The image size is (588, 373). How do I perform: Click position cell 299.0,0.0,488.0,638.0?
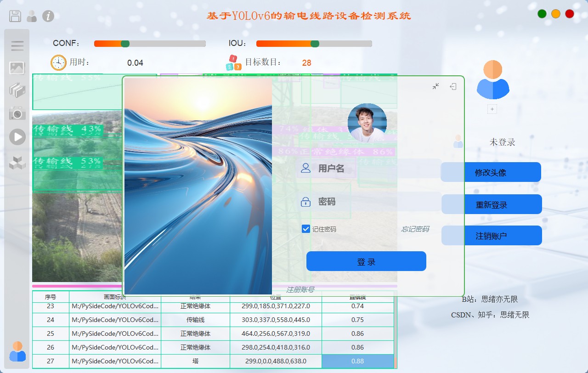(x=276, y=361)
